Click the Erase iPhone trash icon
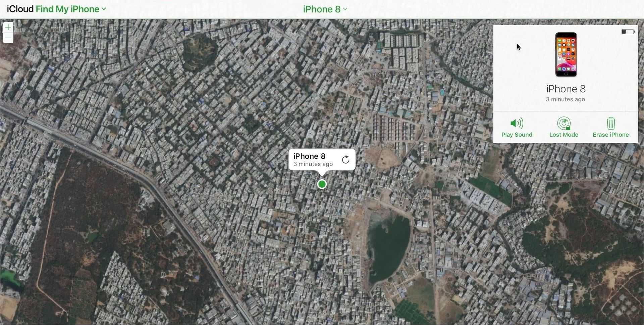 click(x=611, y=123)
